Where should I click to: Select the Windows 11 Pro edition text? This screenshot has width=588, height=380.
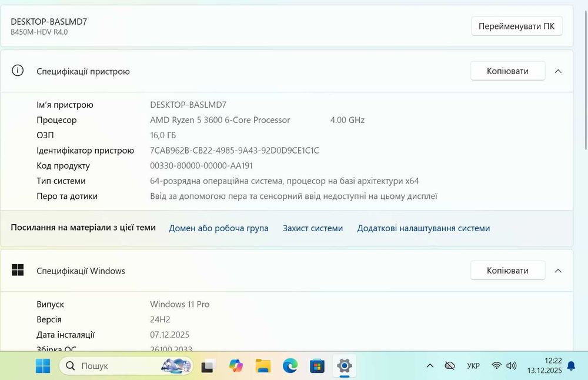[179, 304]
